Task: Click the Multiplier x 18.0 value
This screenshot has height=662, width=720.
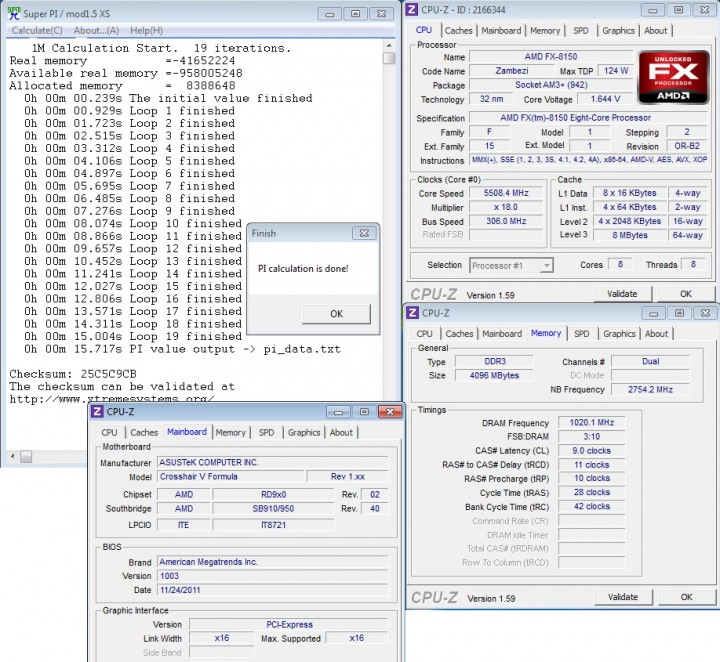Action: click(506, 208)
